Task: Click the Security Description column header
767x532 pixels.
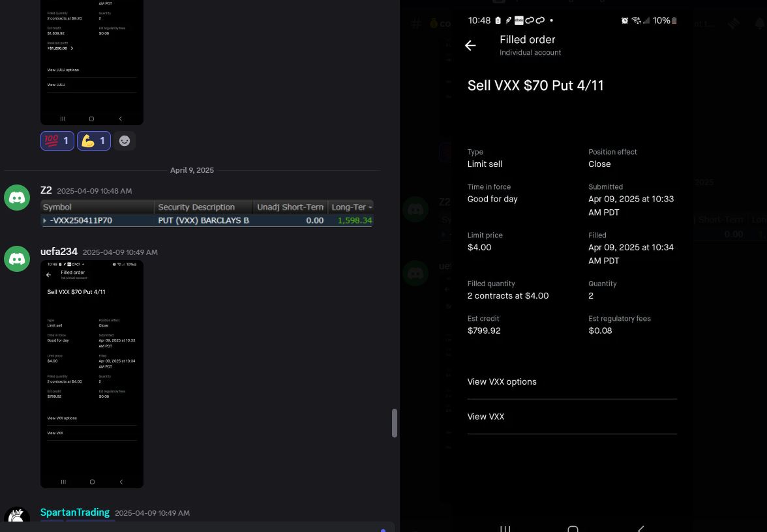Action: [203, 207]
